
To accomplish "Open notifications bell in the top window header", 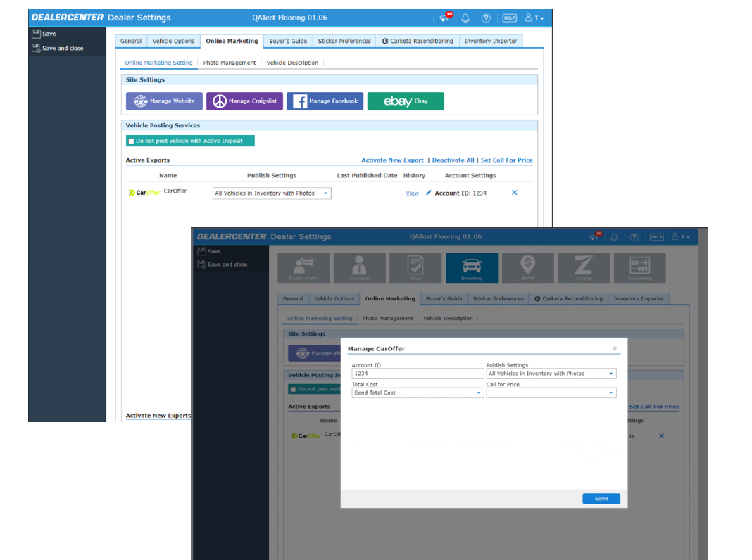I will click(465, 18).
